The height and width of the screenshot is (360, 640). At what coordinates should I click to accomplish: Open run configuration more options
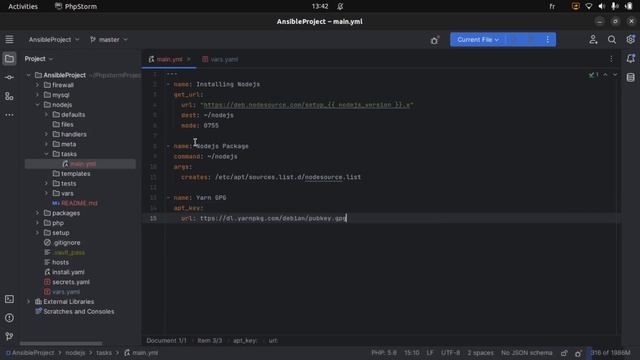point(547,40)
